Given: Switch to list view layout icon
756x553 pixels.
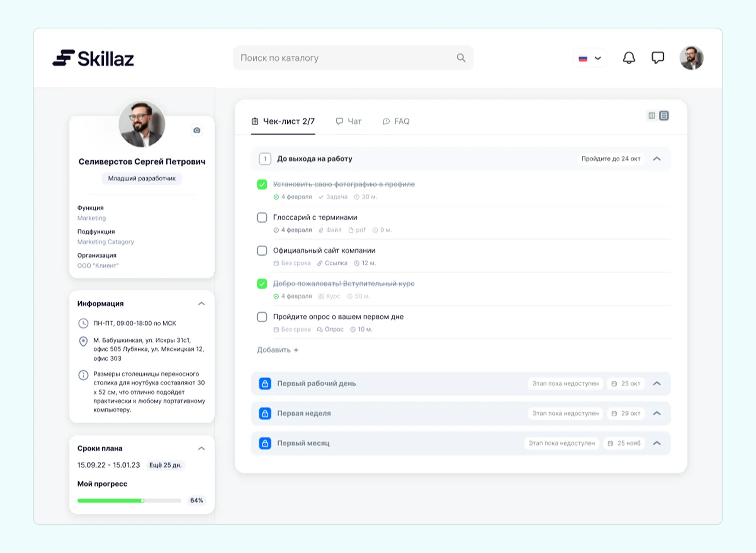Looking at the screenshot, I should [664, 115].
